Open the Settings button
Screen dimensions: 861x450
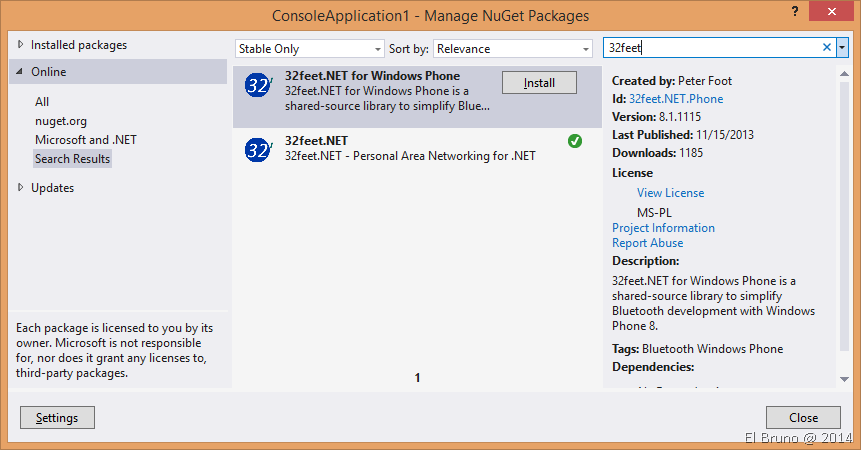point(57,417)
